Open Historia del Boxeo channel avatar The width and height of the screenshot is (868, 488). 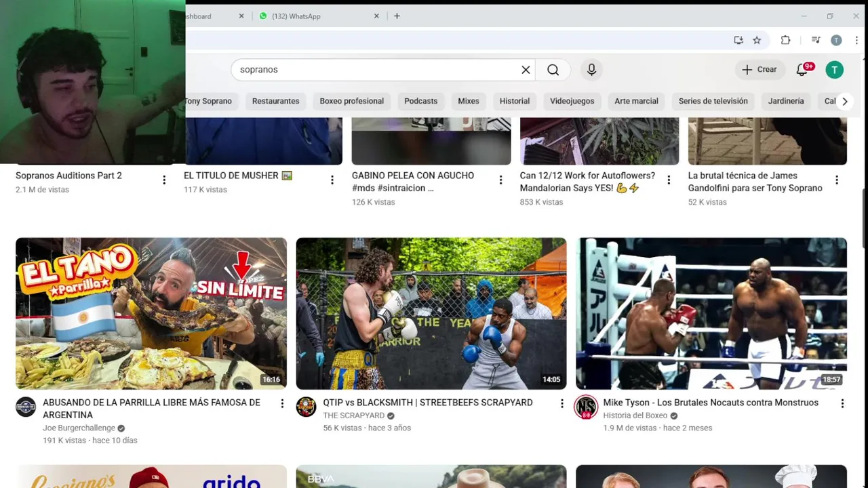pos(586,407)
